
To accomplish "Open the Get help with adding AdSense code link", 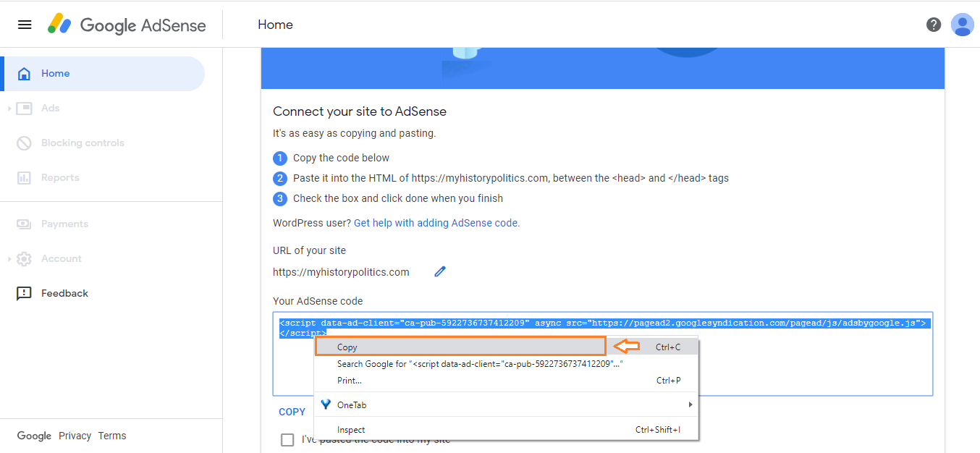I will click(x=435, y=222).
